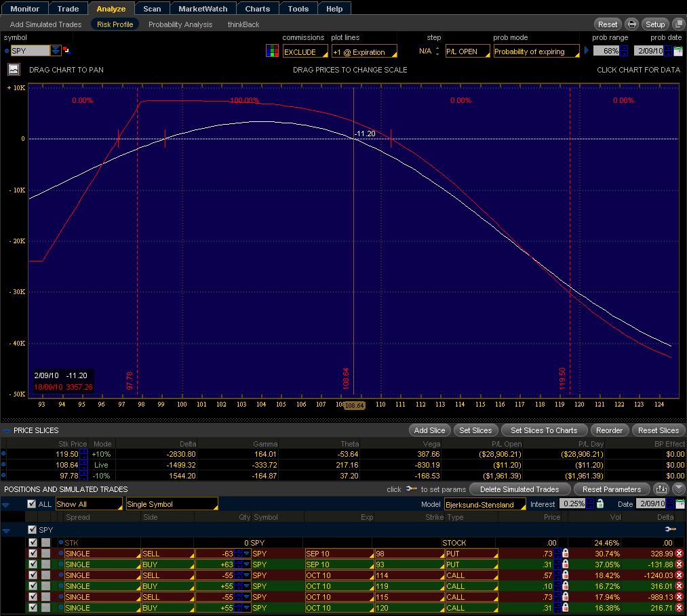The width and height of the screenshot is (687, 616).
Task: Click the chart image icon above graph
Action: (14, 69)
